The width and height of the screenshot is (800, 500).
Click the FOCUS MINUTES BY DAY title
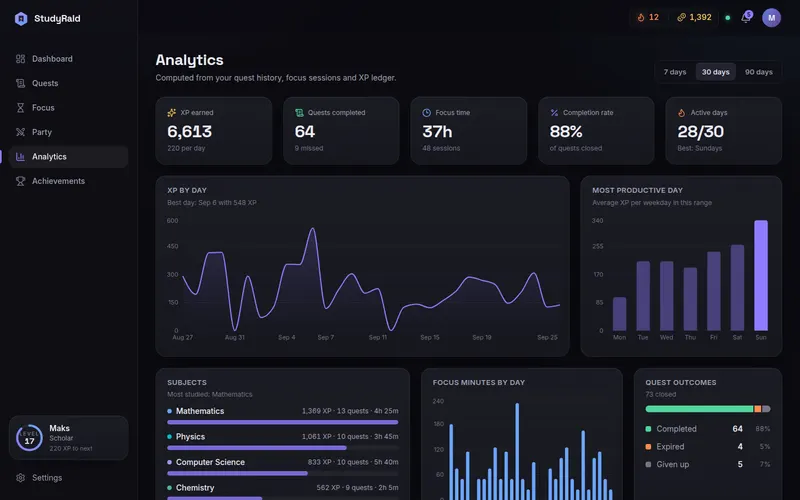point(479,383)
